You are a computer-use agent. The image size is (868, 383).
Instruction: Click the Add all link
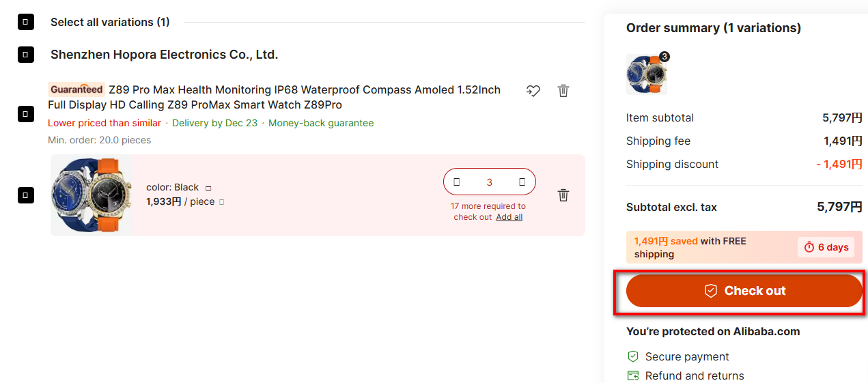click(x=509, y=217)
